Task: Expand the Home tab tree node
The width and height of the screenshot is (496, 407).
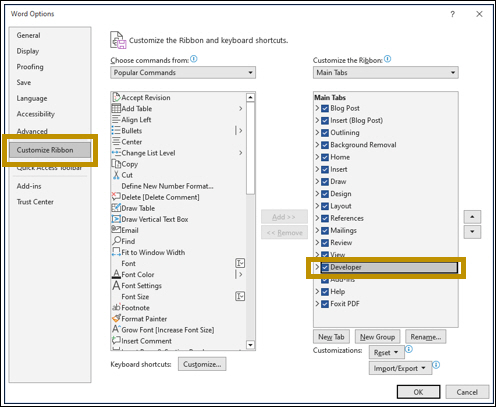Action: [x=317, y=157]
